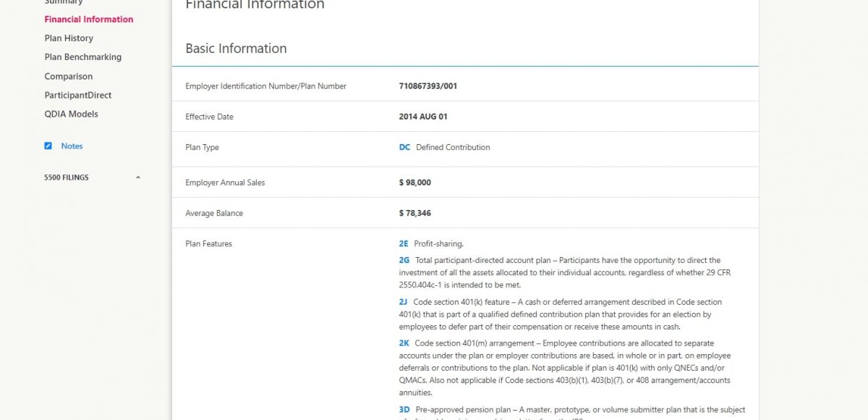868x420 pixels.
Task: Open the Financial Information sidebar item
Action: pos(88,20)
